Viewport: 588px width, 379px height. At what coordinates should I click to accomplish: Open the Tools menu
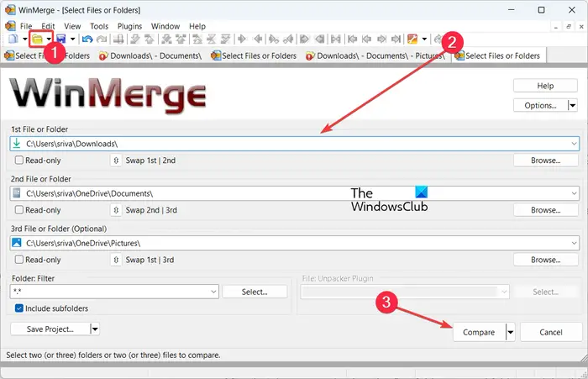99,26
